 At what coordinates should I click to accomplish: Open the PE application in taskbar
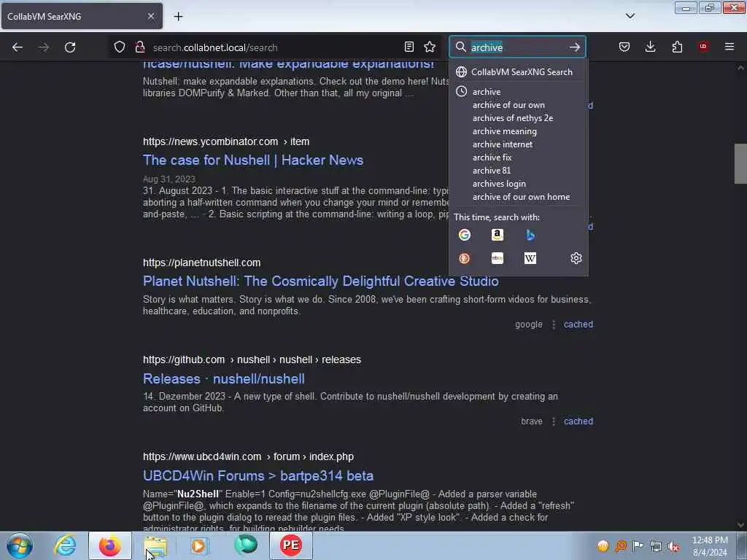click(290, 545)
